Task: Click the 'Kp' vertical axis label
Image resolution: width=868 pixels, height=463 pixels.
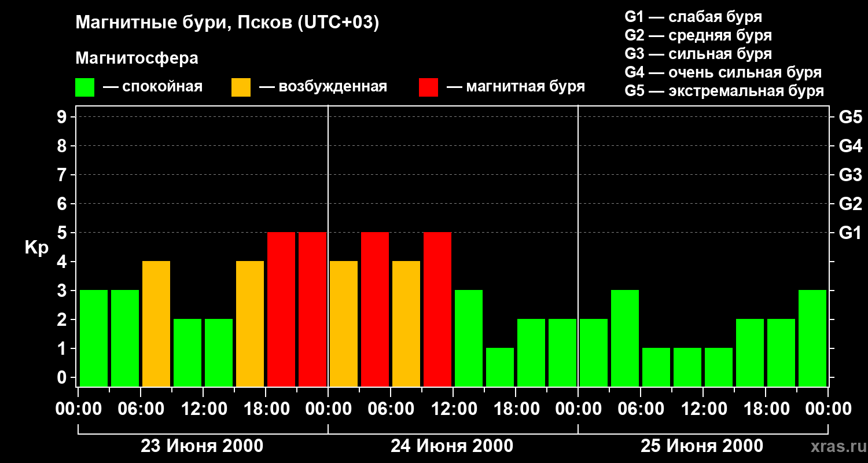Action: pyautogui.click(x=36, y=248)
